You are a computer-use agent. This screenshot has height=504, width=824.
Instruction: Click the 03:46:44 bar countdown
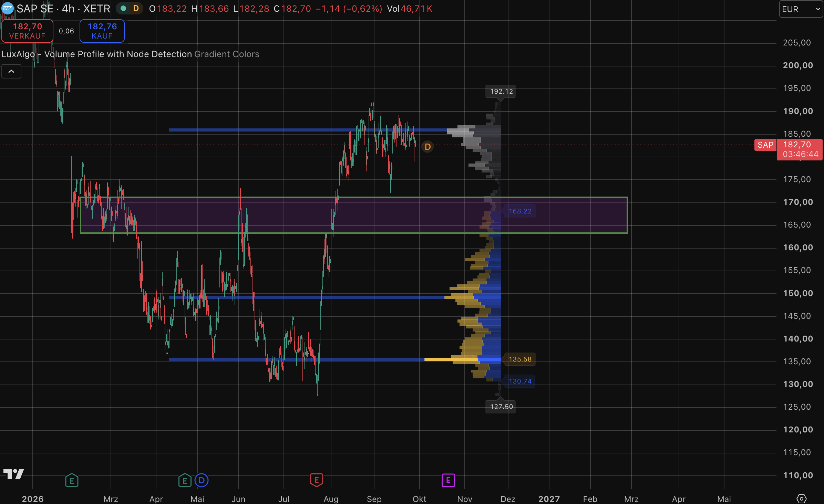pyautogui.click(x=801, y=154)
